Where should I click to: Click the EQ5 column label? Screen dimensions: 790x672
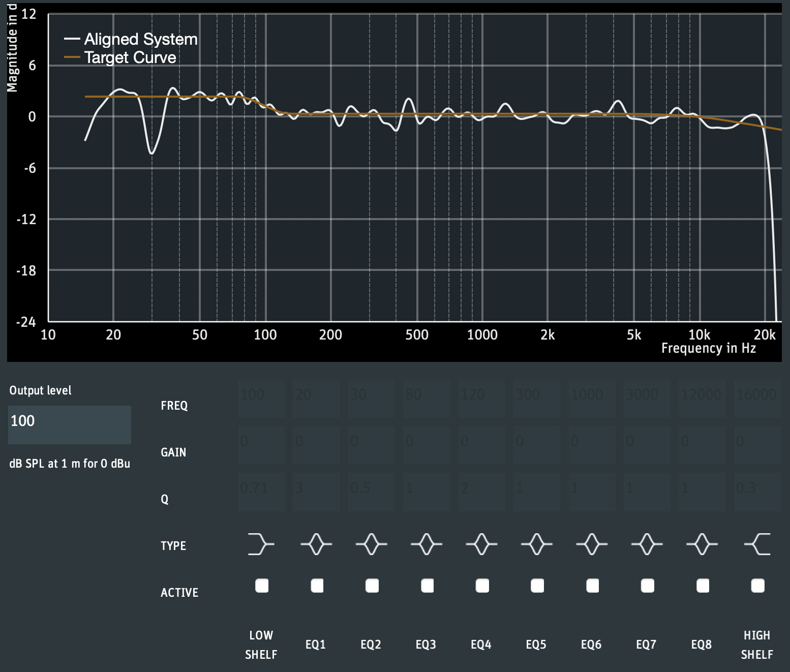(536, 645)
